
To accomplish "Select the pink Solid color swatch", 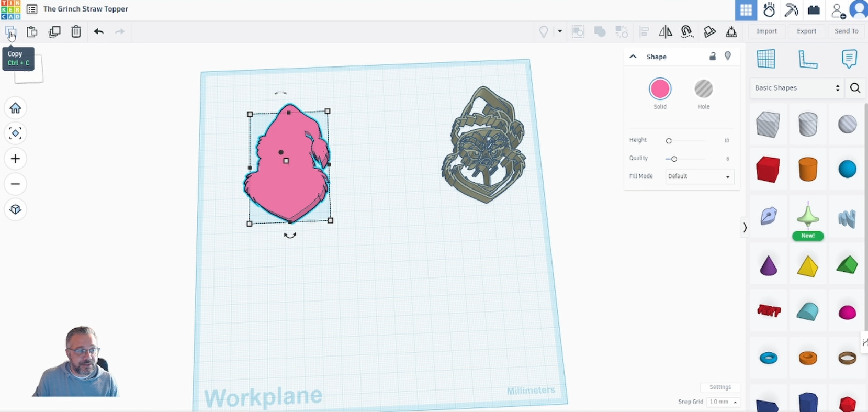I will [660, 89].
